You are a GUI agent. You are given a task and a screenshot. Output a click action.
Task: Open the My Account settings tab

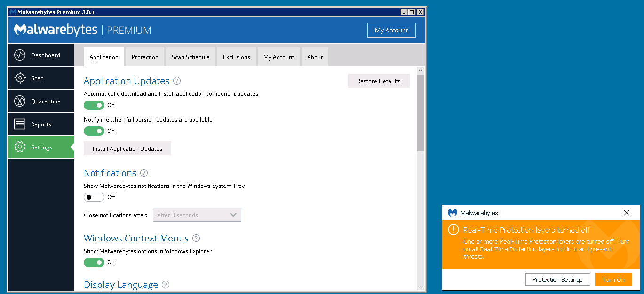278,57
